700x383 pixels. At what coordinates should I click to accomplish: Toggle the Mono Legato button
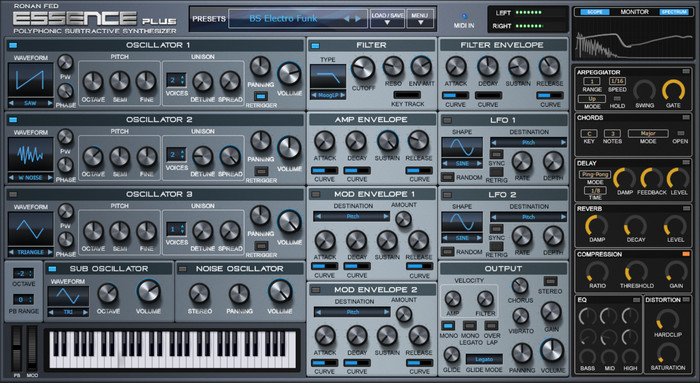470,325
